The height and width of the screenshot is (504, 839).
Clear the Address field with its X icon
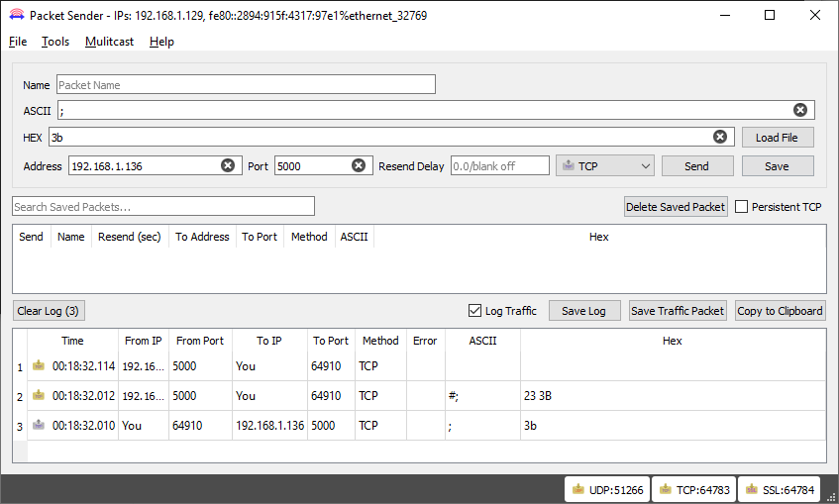coord(228,165)
